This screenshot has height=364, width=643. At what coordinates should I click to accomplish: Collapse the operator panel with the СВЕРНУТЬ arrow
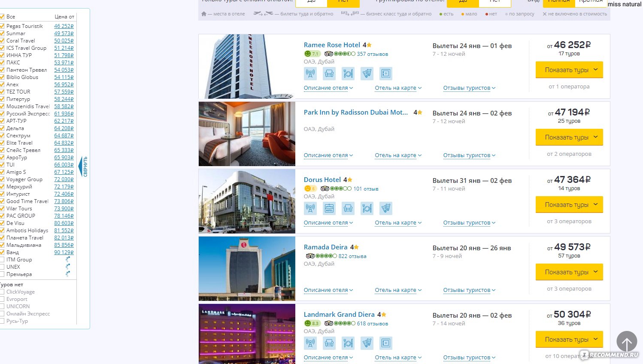pyautogui.click(x=83, y=167)
